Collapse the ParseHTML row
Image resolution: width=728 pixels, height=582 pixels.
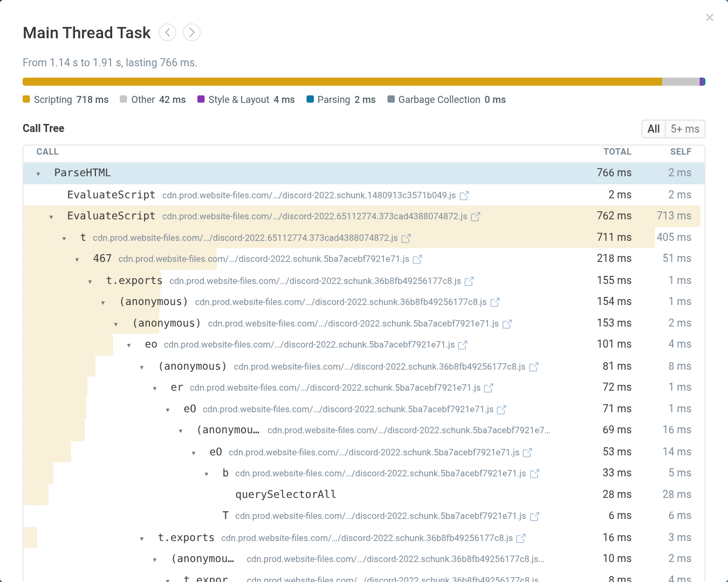[x=38, y=174]
